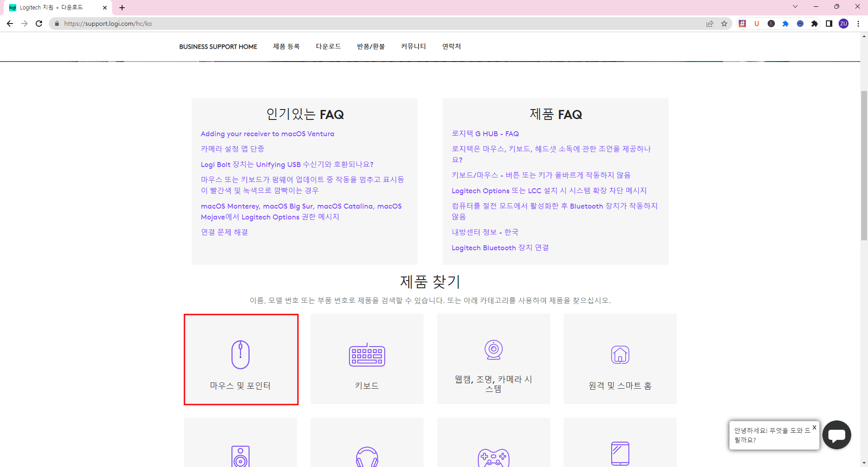Open the Chrome extensions puzzle icon
The width and height of the screenshot is (868, 467).
click(815, 24)
